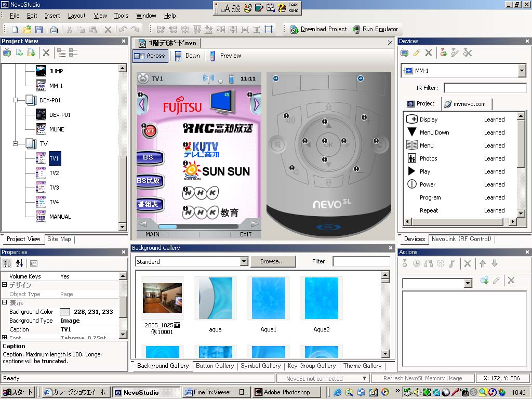Click the move up arrow in Actions toolbar
The width and height of the screenshot is (532, 399).
483,263
